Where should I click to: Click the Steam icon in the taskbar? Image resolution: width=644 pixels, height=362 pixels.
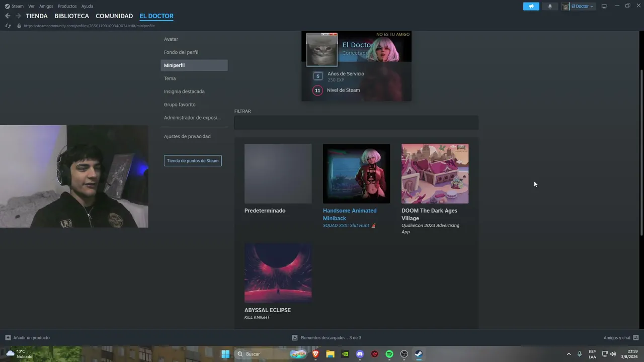pos(419,354)
